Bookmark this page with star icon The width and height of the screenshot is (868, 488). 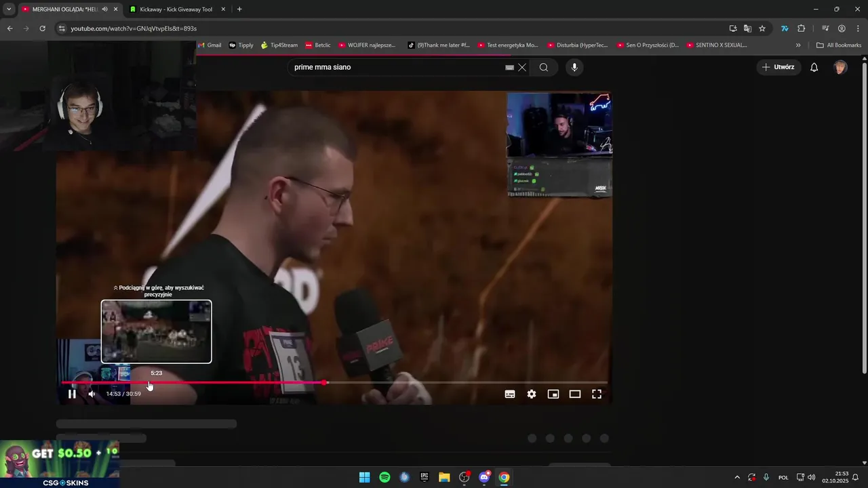point(762,28)
